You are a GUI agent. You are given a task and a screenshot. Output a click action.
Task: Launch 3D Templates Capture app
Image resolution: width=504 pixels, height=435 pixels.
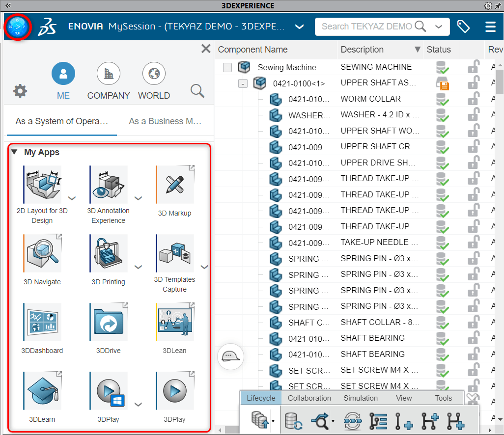175,253
